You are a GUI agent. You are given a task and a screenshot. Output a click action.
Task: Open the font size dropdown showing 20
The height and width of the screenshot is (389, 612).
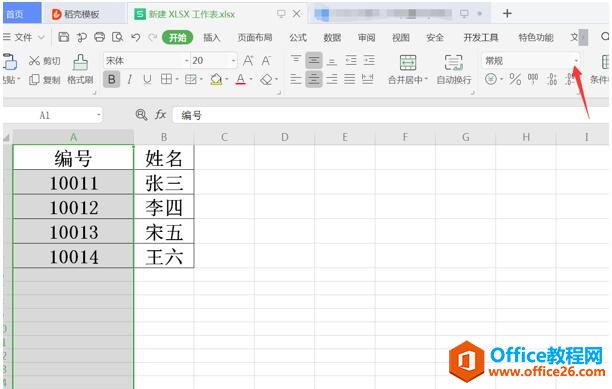coord(233,60)
